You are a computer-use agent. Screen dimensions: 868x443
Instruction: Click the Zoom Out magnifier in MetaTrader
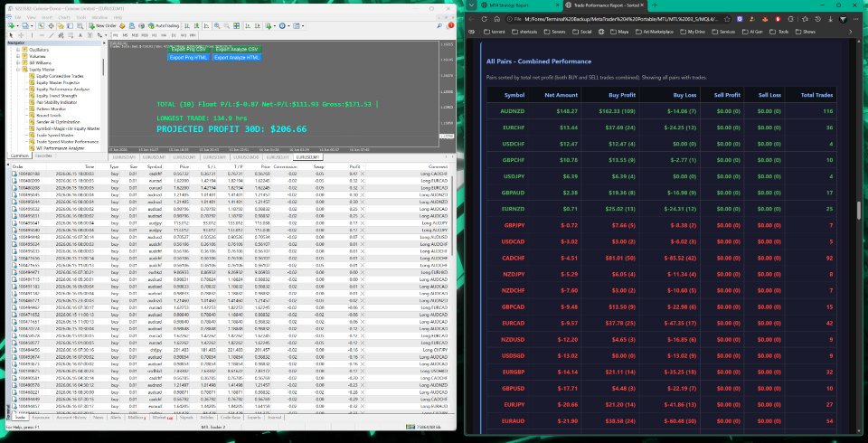(227, 25)
